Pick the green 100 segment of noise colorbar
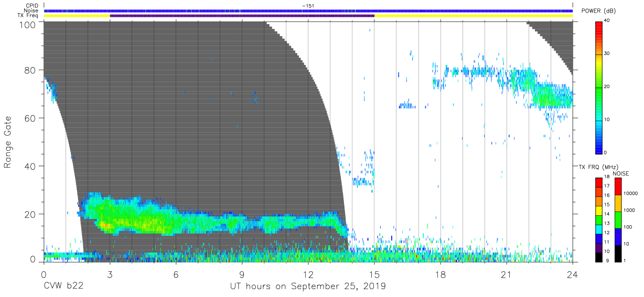Image resolution: width=644 pixels, height=297 pixels. pos(617,219)
